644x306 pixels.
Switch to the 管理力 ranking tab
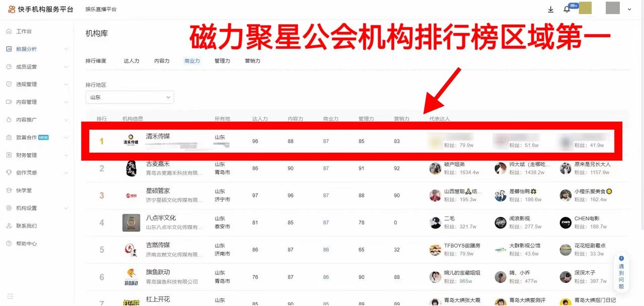222,61
